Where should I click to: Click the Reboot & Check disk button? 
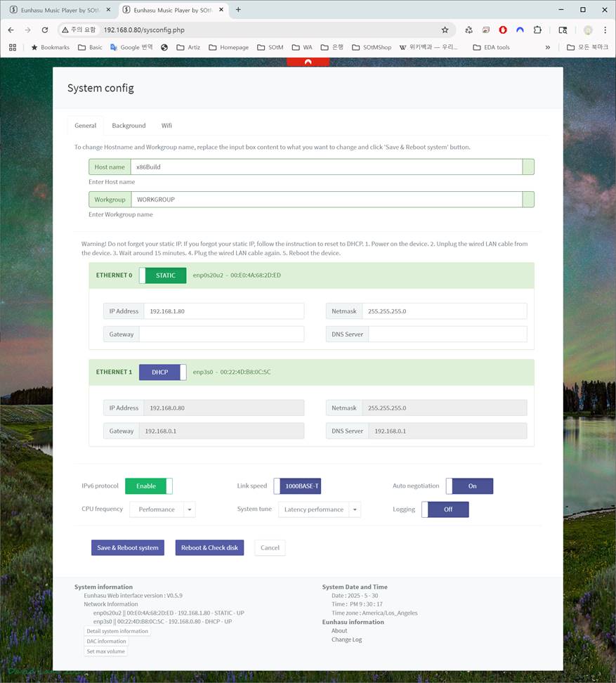pos(209,548)
